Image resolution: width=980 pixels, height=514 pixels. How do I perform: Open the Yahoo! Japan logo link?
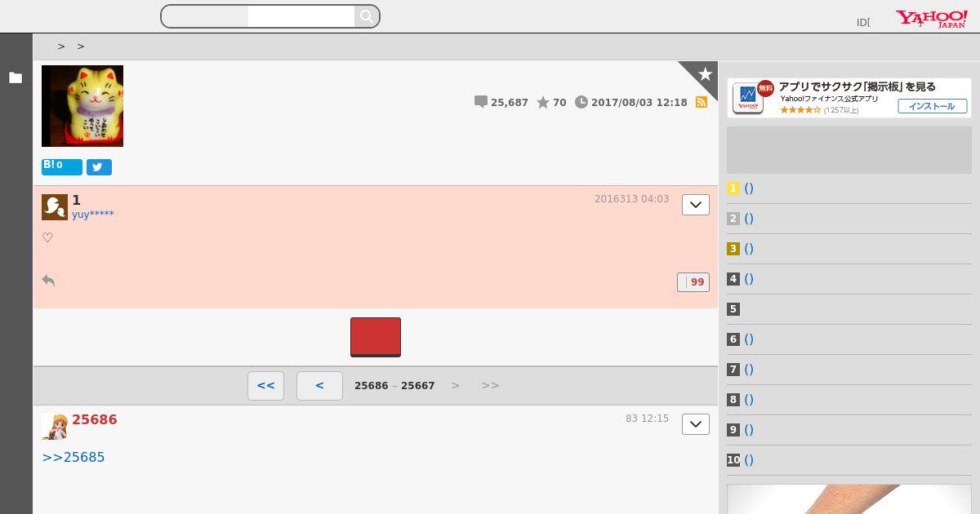pos(932,19)
